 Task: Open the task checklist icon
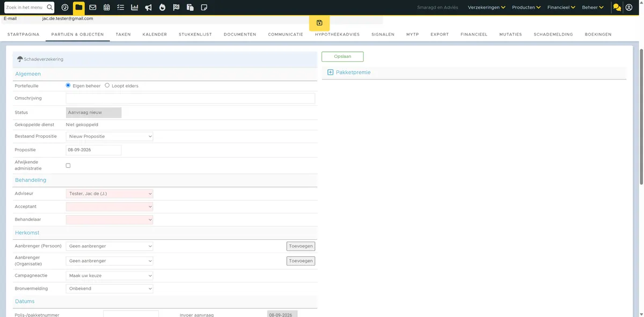tap(121, 8)
